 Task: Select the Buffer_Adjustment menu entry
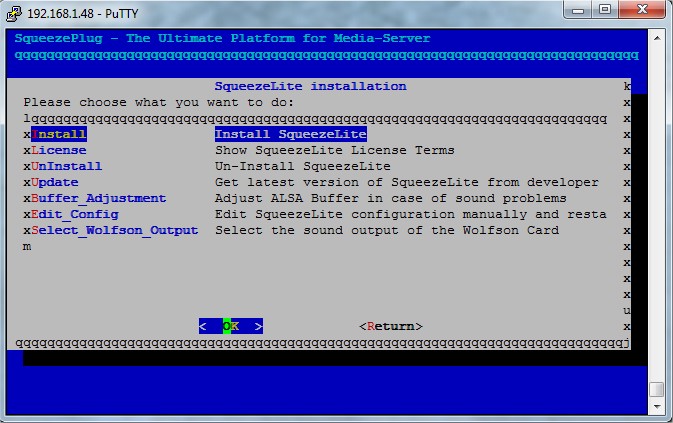(x=99, y=198)
